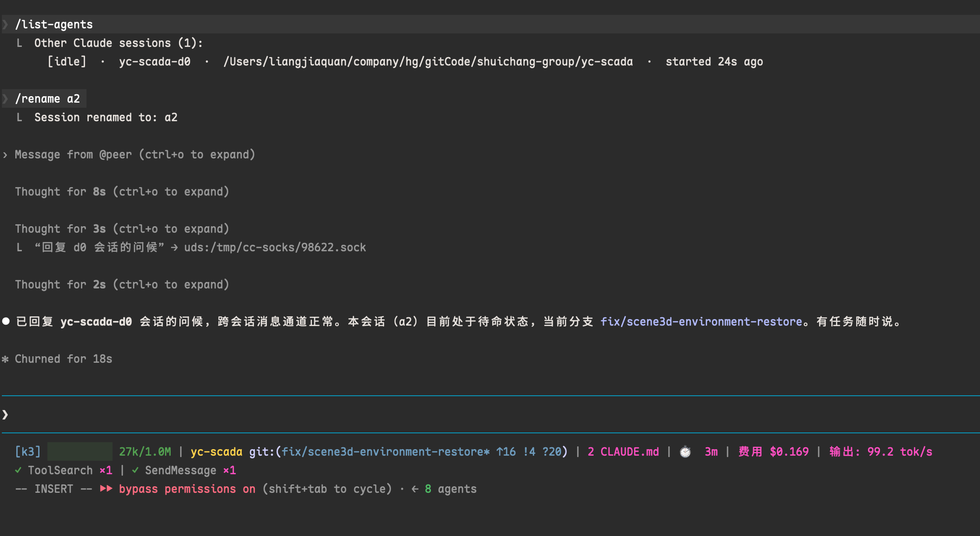
Task: Click the 'SendMessage ×1' entry
Action: [x=191, y=470]
